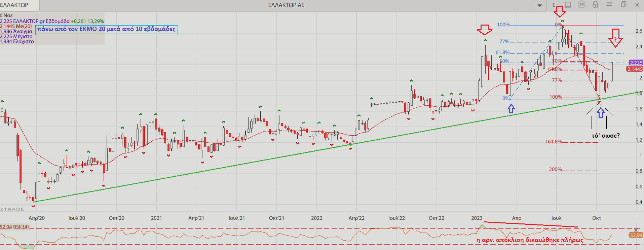Viewport: 644px width, 250px height.
Task: Click the '6 Νοε' date label
Action: [x=6, y=15]
